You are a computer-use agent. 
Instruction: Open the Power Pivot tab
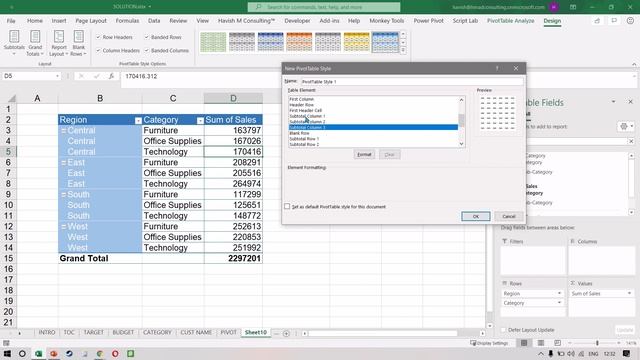(x=428, y=21)
